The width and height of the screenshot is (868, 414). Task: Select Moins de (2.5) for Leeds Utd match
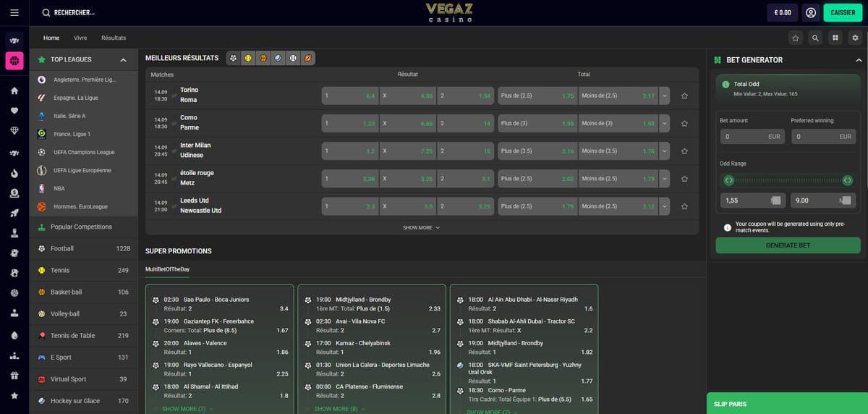(618, 206)
